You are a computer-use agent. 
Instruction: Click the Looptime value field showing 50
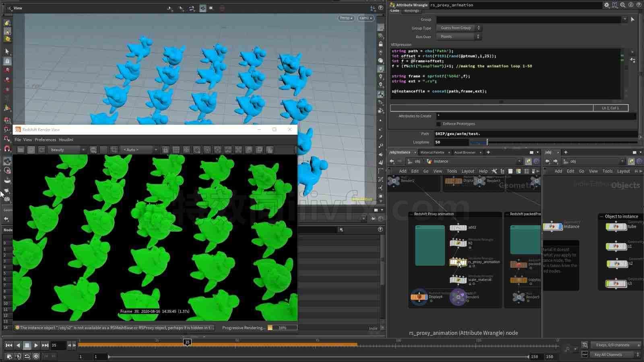[x=451, y=142]
